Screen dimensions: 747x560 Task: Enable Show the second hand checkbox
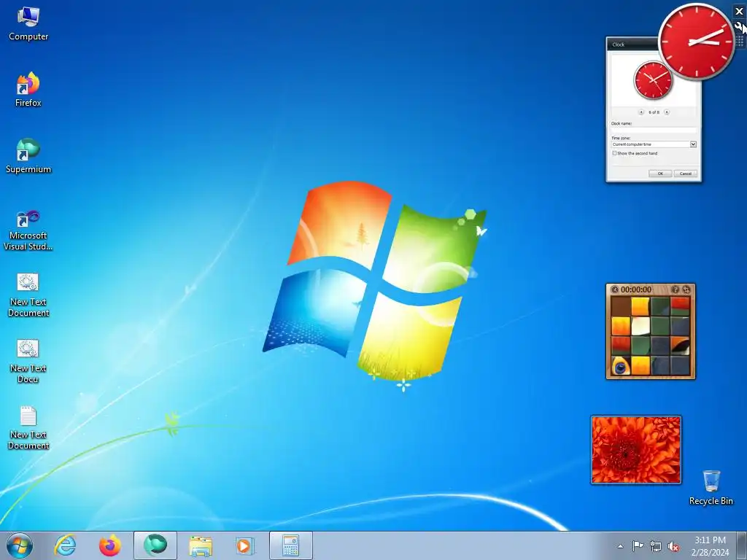(614, 153)
